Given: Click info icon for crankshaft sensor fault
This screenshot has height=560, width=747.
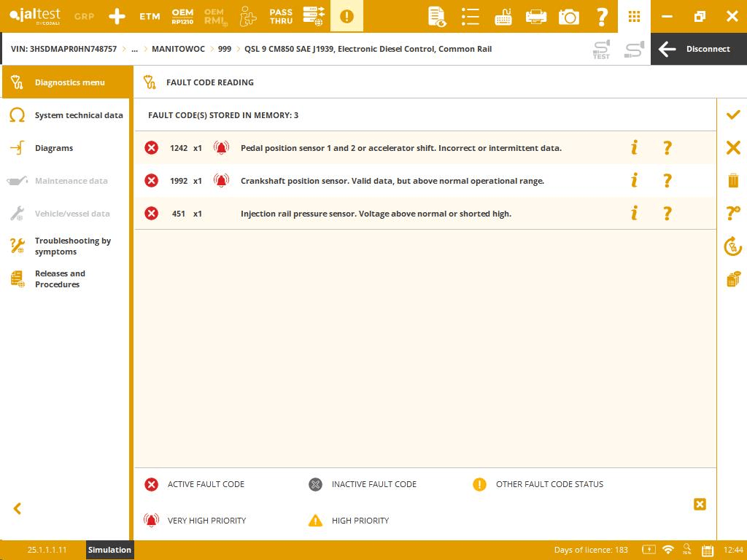Looking at the screenshot, I should (634, 181).
